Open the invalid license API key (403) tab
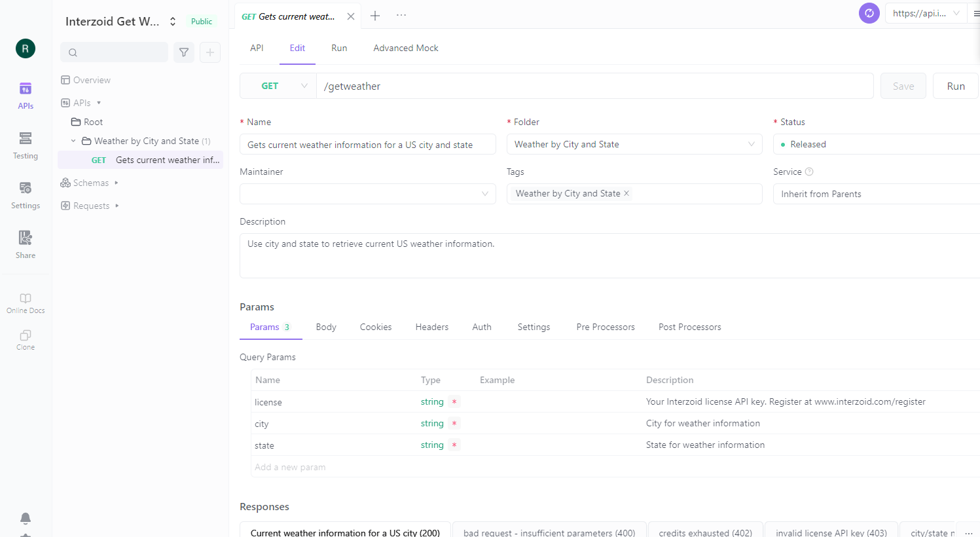Screen dimensions: 980x537 click(x=831, y=530)
